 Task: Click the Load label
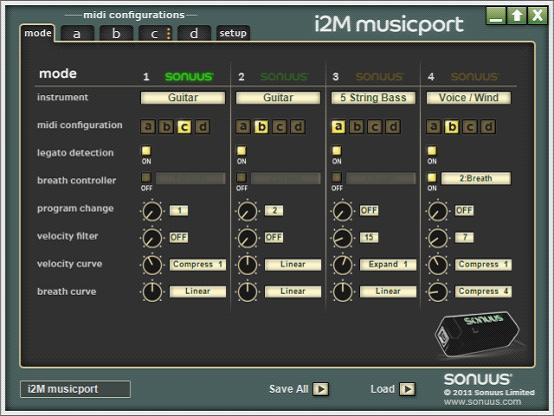coord(382,389)
